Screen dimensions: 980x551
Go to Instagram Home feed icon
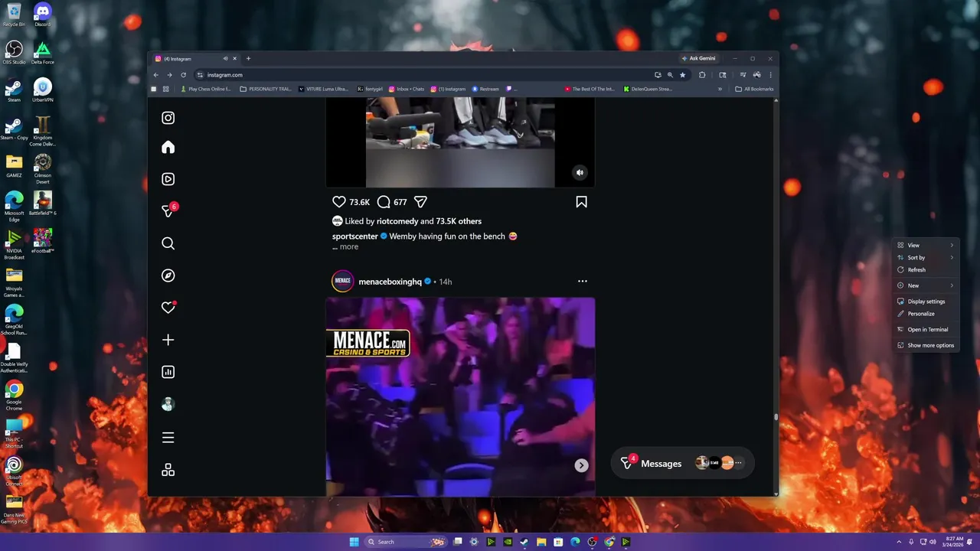point(168,147)
